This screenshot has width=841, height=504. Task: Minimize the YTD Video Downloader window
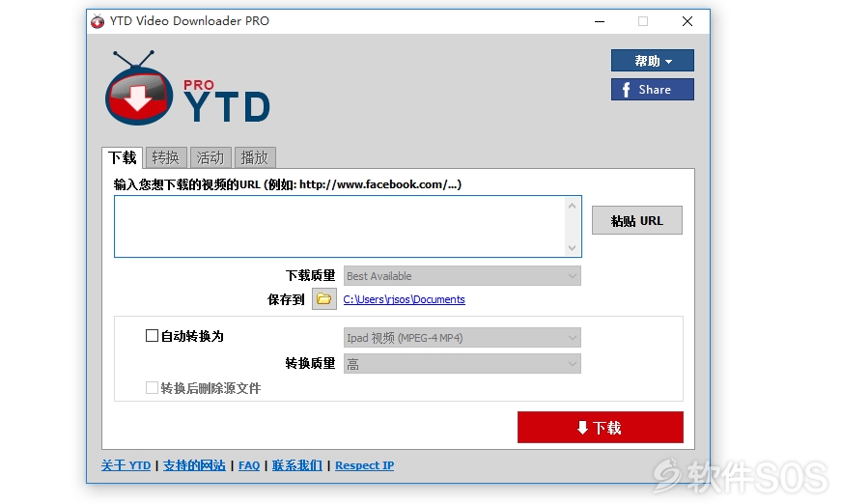point(600,21)
